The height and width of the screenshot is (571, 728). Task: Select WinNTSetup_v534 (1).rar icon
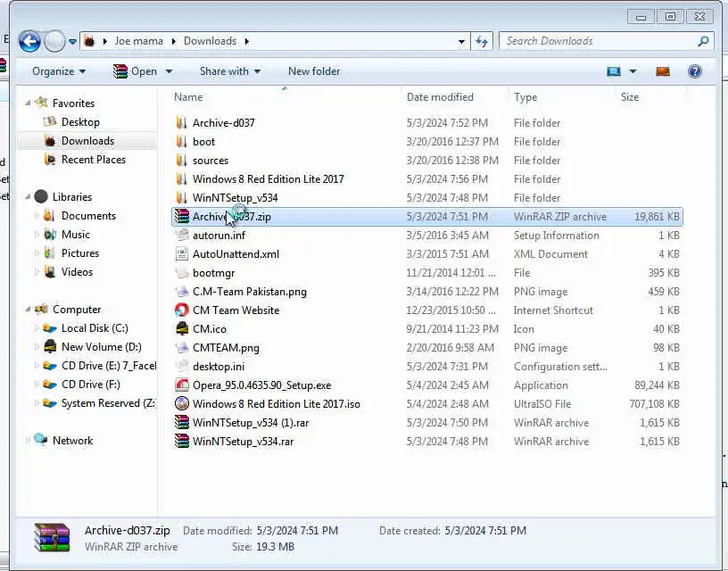pyautogui.click(x=181, y=422)
